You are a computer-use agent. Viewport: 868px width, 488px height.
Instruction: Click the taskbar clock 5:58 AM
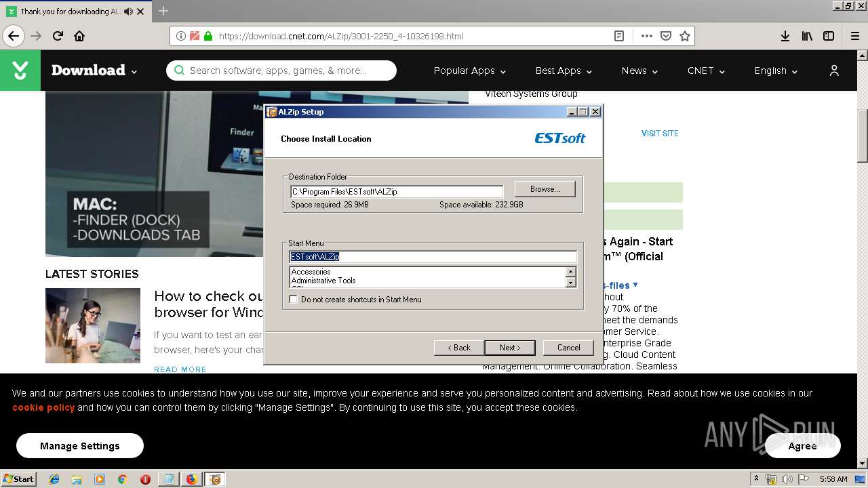click(x=833, y=479)
